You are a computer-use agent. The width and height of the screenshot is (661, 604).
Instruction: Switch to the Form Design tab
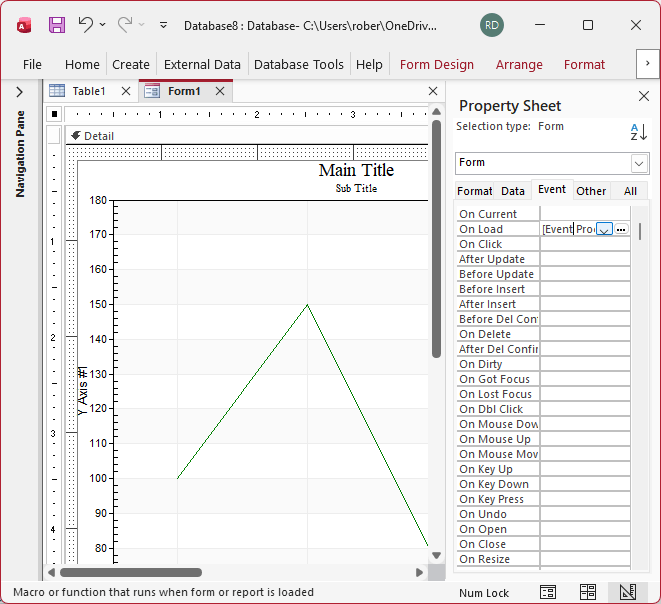(x=437, y=64)
